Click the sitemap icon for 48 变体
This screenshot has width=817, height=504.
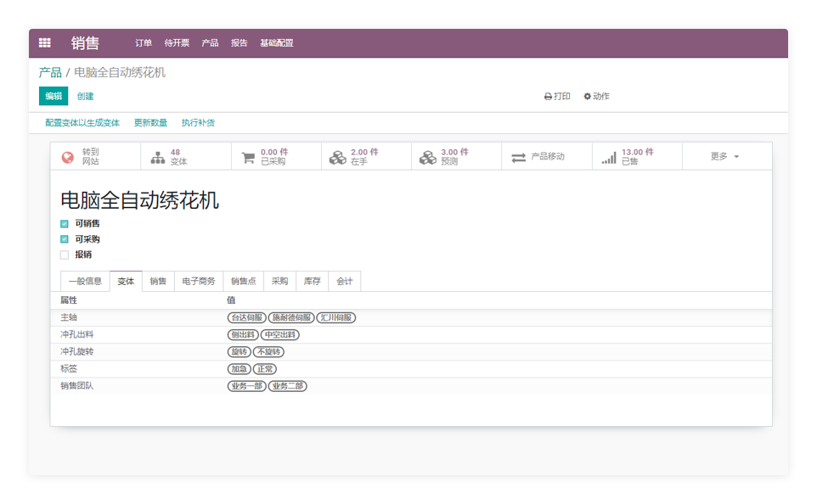click(158, 157)
